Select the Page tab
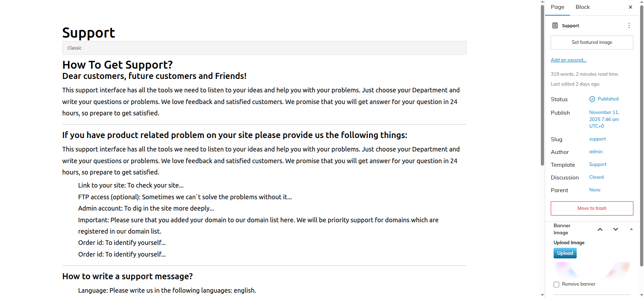Screen dimensions: 644x298 pyautogui.click(x=557, y=7)
